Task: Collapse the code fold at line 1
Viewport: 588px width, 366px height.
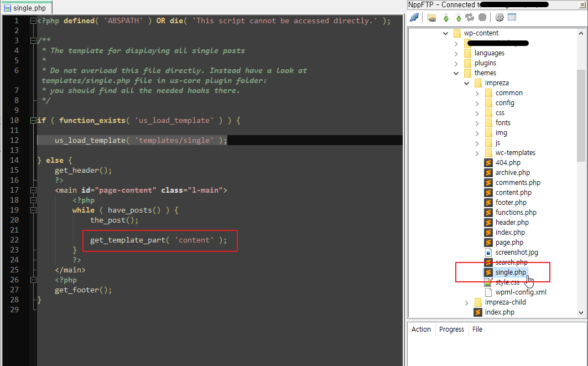Action: pos(33,21)
